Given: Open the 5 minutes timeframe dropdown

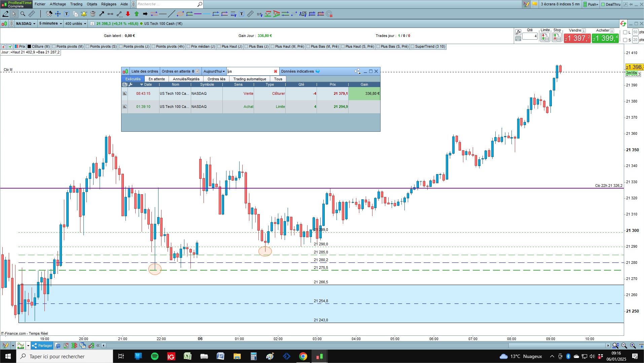Looking at the screenshot, I should coord(50,24).
